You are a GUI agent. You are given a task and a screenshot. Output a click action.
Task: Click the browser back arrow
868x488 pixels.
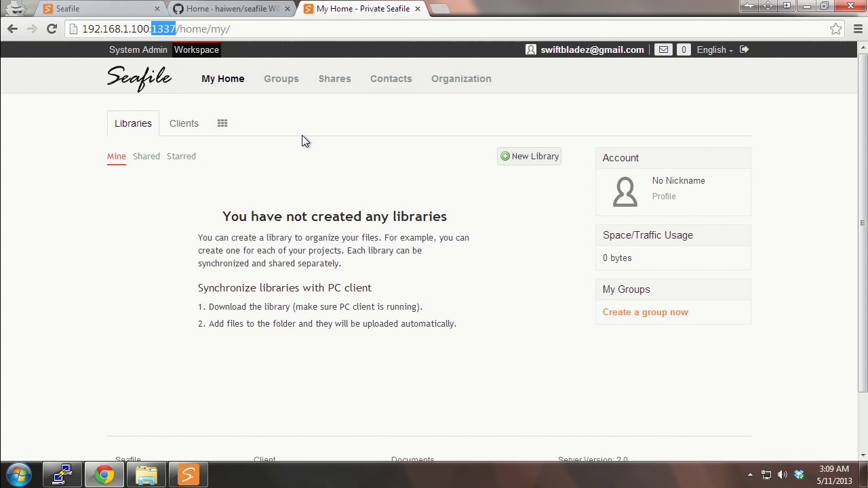click(12, 28)
